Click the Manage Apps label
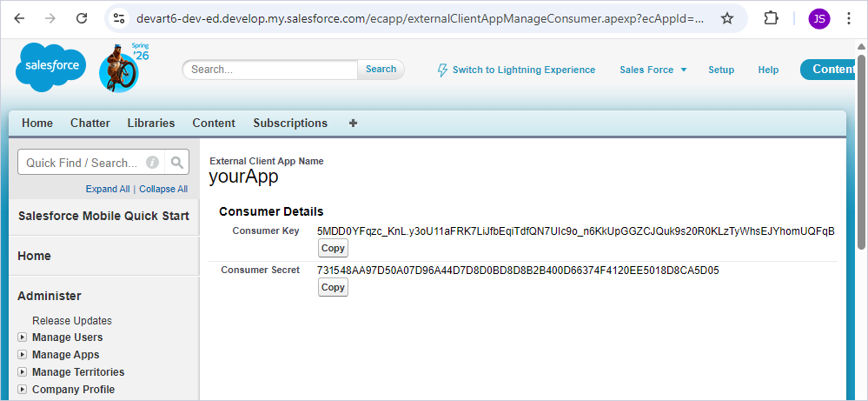This screenshot has width=868, height=401. (65, 355)
